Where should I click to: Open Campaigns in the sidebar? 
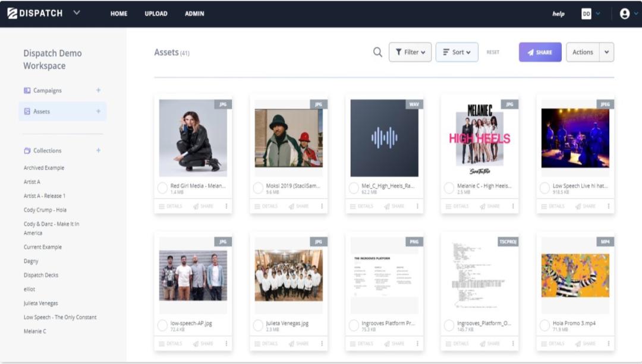click(48, 90)
